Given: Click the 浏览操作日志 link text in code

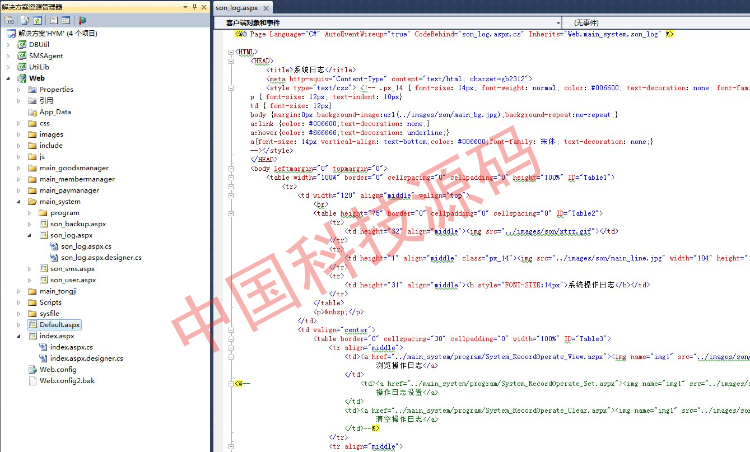Looking at the screenshot, I should pyautogui.click(x=400, y=365).
